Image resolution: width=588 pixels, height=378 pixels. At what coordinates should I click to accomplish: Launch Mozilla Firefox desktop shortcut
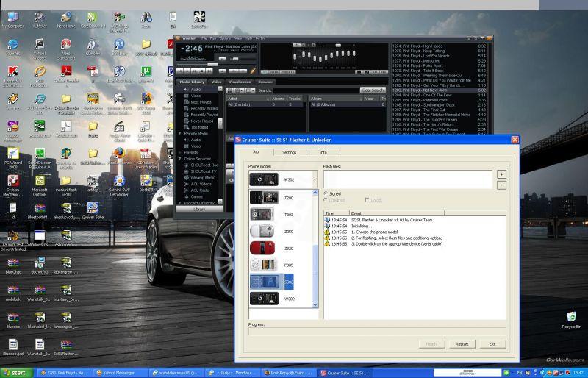click(x=119, y=157)
